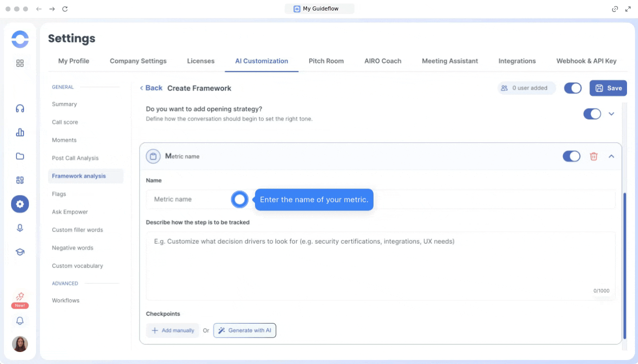Click the headphones icon in left sidebar
Screen dimensions: 638x364
20,108
